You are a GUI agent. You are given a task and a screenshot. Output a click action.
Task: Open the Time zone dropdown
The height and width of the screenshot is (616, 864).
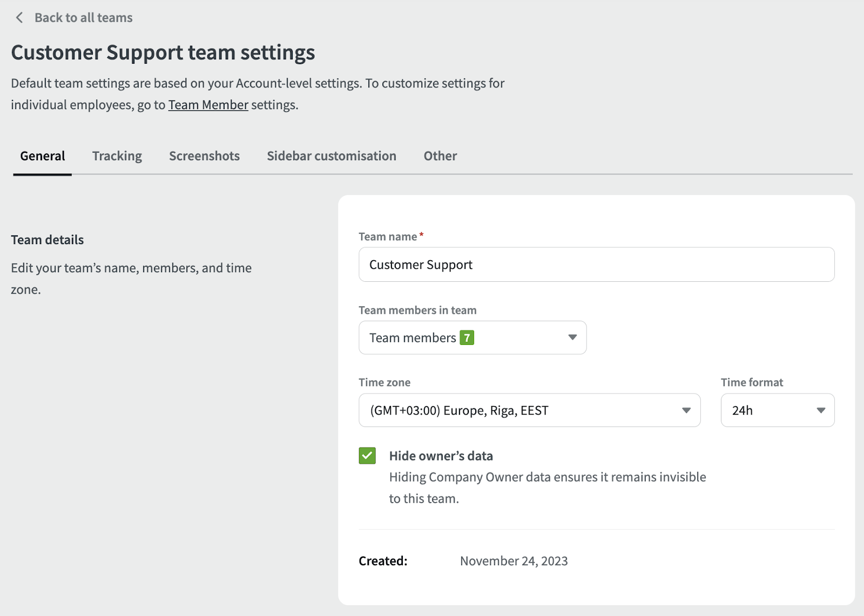(529, 410)
